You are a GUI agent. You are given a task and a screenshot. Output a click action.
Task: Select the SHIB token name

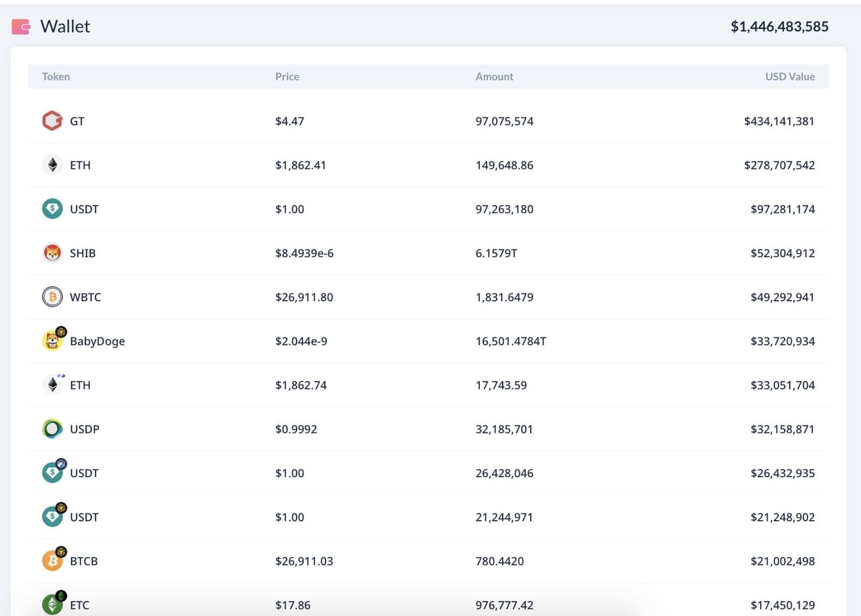82,253
